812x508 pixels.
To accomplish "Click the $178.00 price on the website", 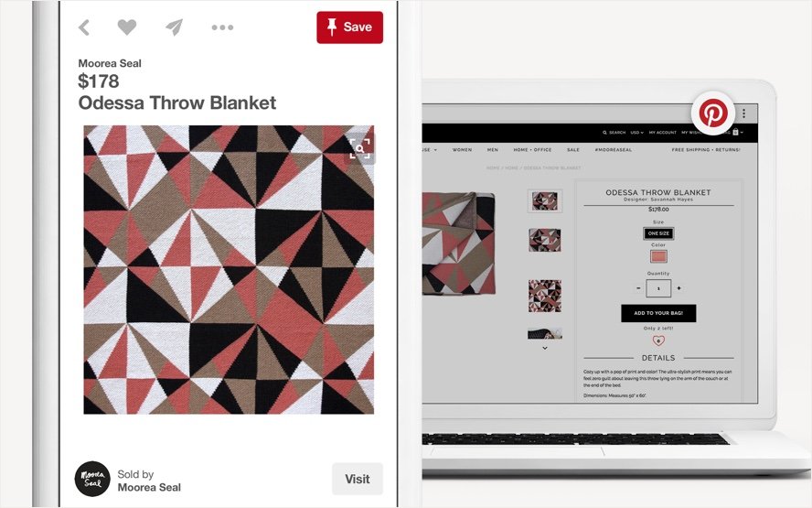I will pos(658,210).
